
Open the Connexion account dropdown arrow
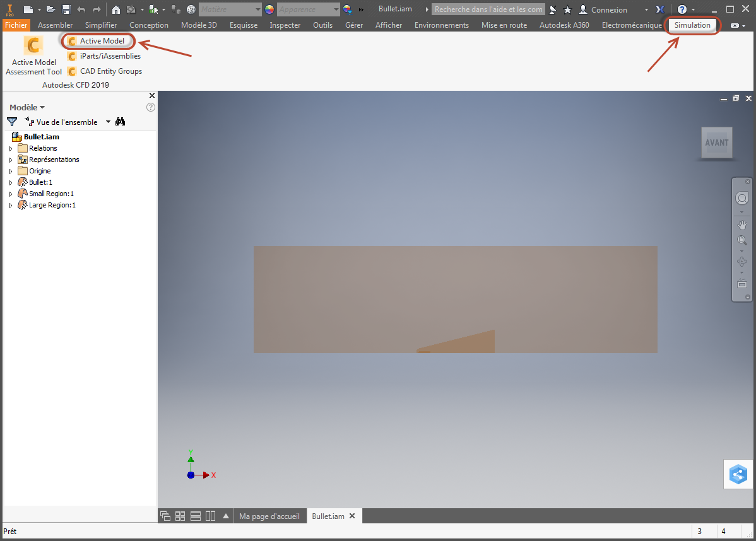[646, 9]
